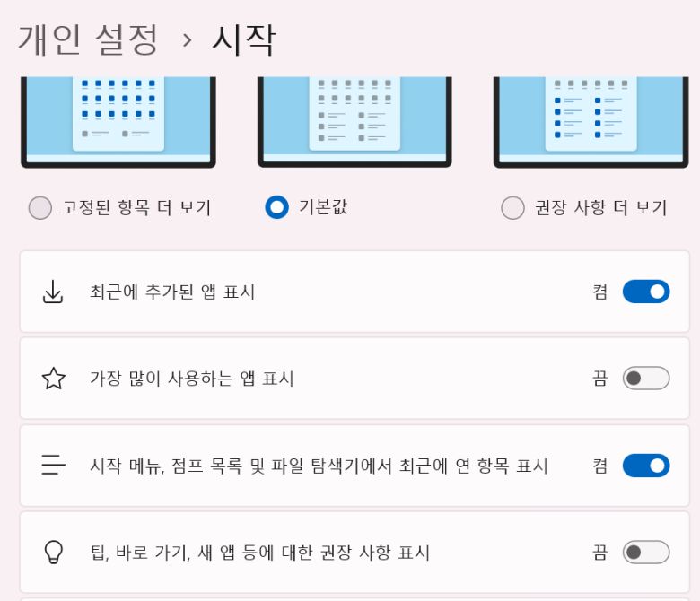
Task: Select '권장 사항 더 보기' radio button
Action: (512, 208)
